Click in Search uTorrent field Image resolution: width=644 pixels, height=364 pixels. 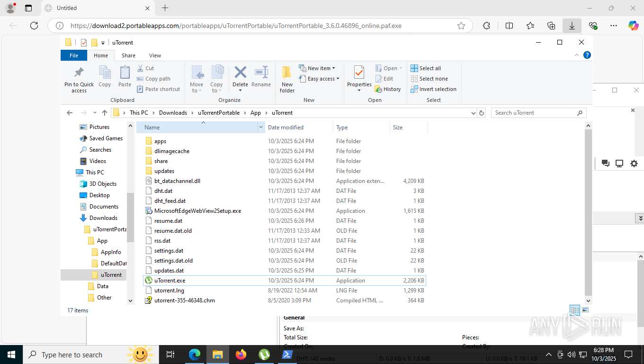538,113
